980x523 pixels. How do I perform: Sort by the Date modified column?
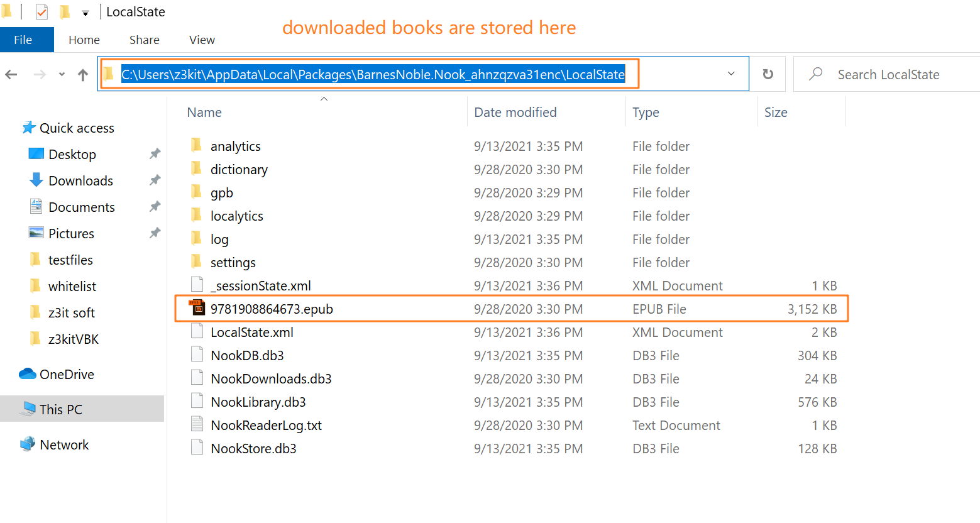click(x=515, y=113)
